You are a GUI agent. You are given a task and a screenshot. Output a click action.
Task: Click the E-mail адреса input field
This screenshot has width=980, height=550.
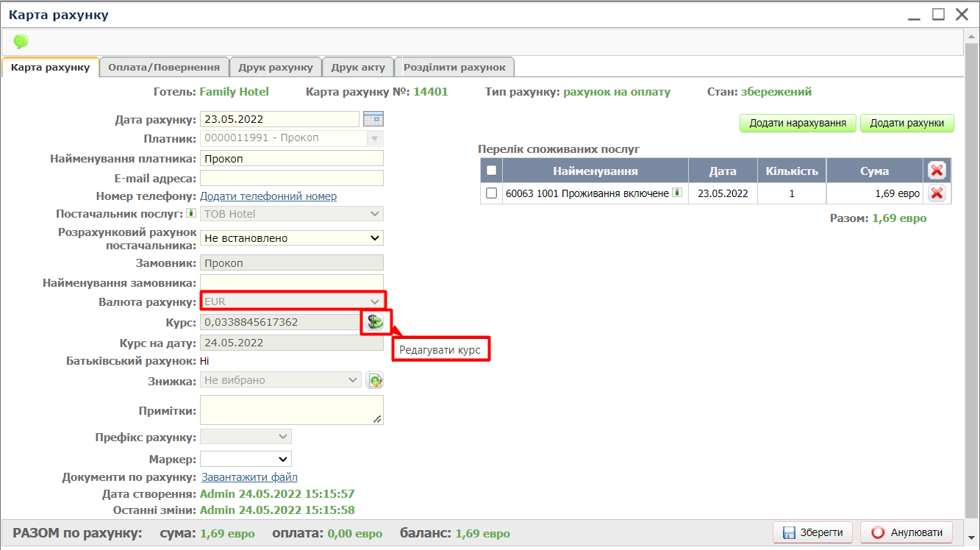pos(291,178)
